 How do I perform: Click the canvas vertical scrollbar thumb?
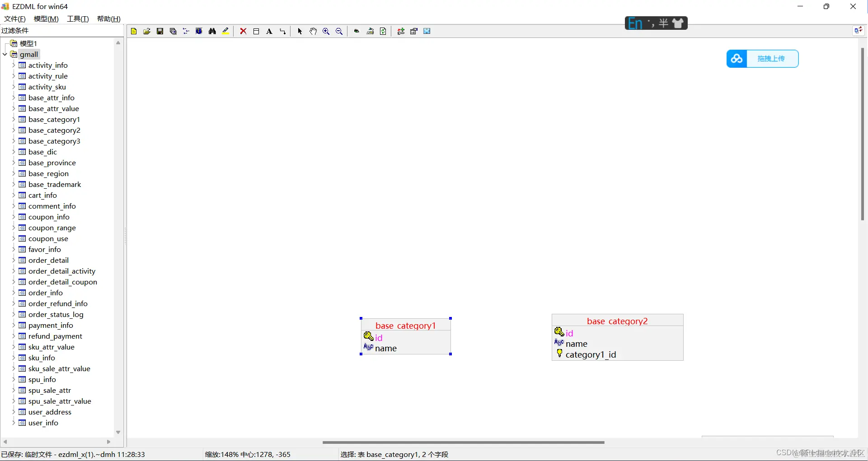pyautogui.click(x=863, y=134)
